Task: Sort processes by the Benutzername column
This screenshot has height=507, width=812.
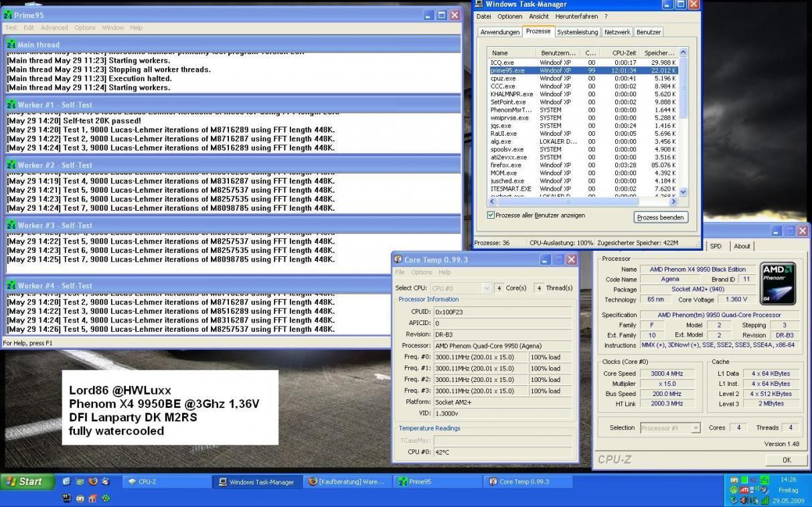Action: [558, 53]
